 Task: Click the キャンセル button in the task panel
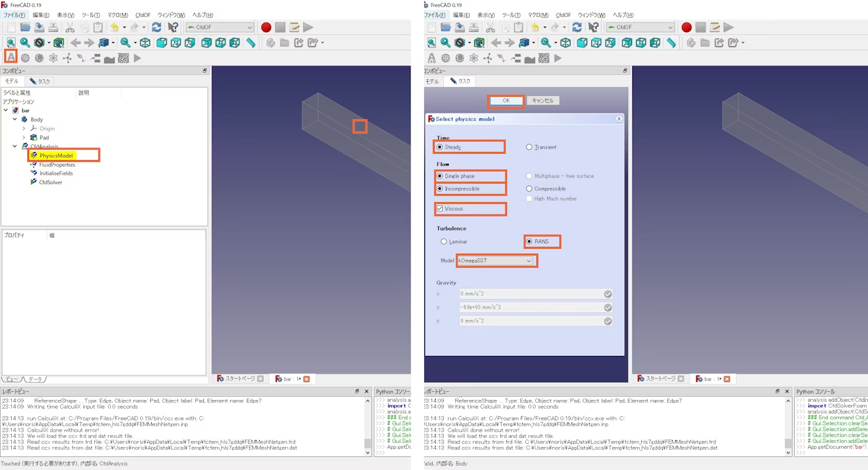542,100
